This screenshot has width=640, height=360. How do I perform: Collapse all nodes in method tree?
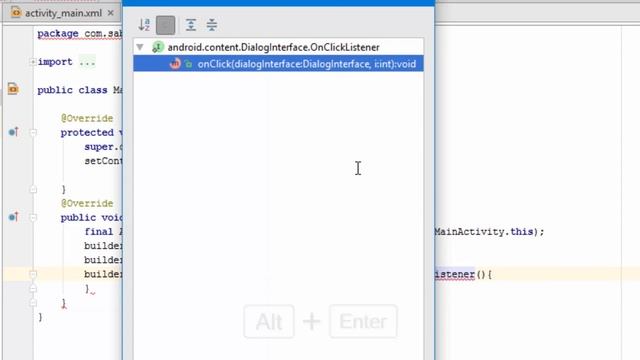(x=212, y=25)
